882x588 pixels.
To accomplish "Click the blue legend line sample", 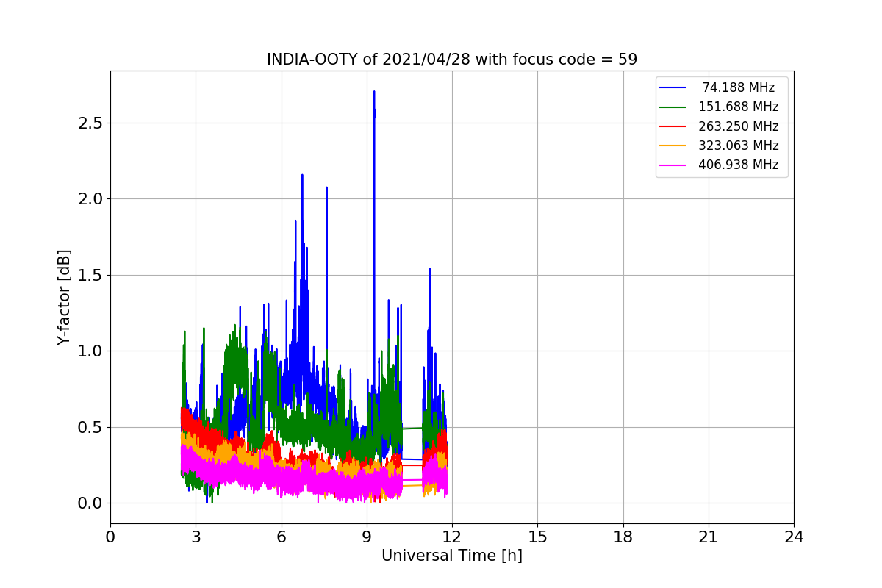I will (x=673, y=87).
